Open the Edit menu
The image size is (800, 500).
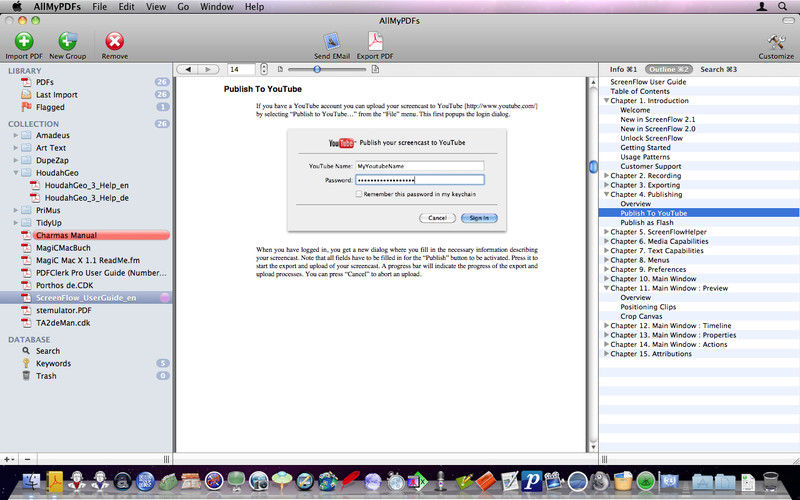click(127, 7)
